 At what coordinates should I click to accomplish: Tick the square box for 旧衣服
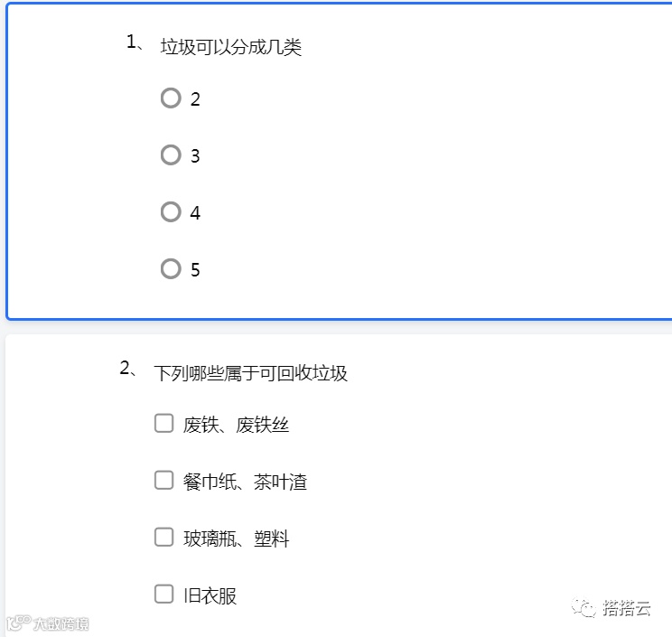click(163, 595)
